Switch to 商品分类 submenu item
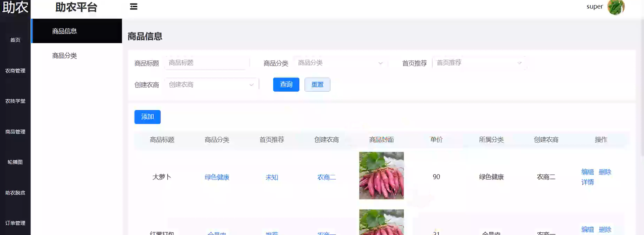This screenshot has height=235, width=644. (x=64, y=56)
